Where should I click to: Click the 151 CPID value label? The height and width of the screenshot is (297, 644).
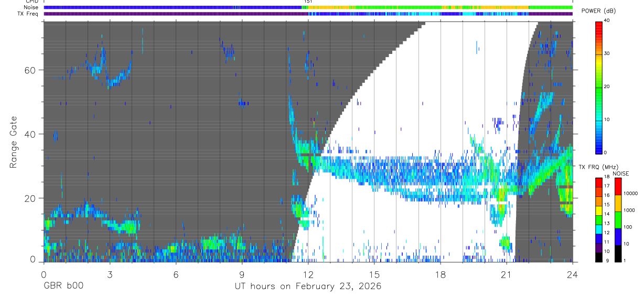coord(308,2)
